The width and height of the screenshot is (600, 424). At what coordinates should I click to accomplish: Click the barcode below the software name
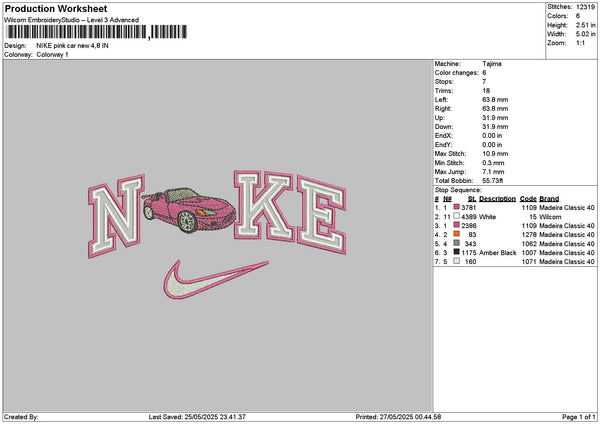coord(96,32)
